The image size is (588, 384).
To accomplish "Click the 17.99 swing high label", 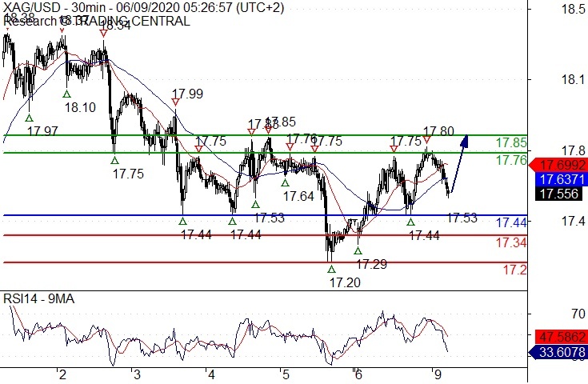I will [188, 94].
